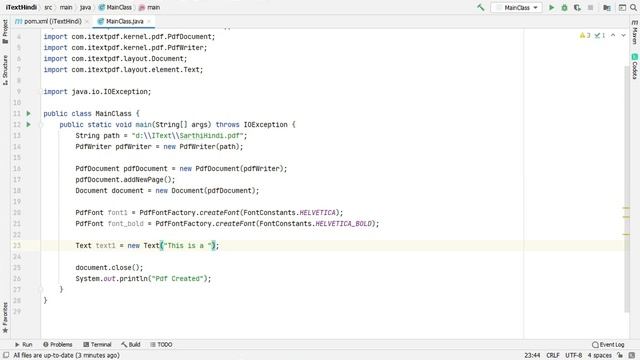Click the rightmost status bar icon
Image resolution: width=640 pixels, height=360 pixels.
coord(632,356)
